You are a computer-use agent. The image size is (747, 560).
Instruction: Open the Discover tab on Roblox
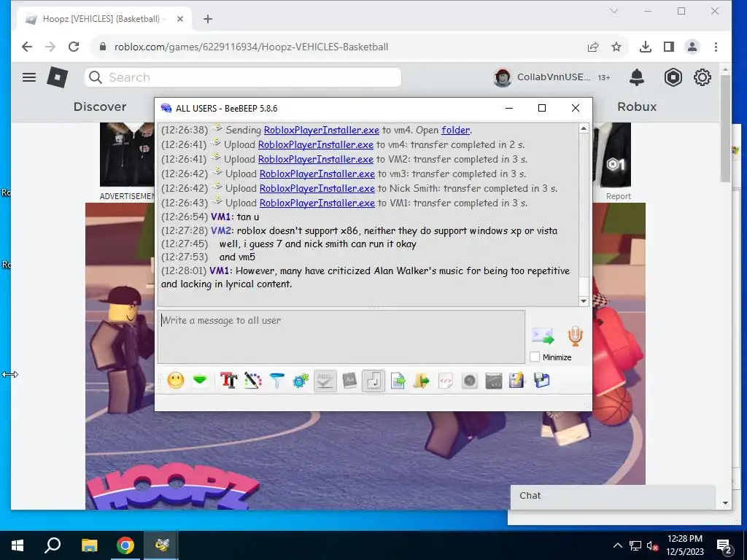100,106
